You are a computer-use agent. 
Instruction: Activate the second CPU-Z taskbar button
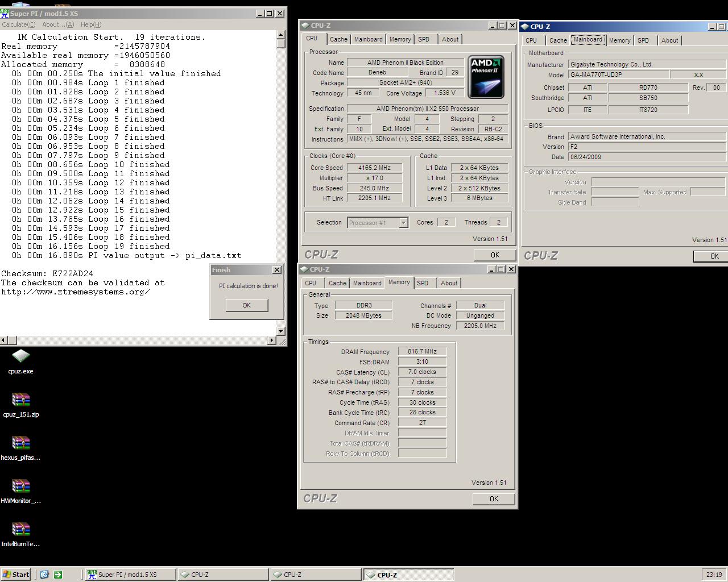point(316,575)
